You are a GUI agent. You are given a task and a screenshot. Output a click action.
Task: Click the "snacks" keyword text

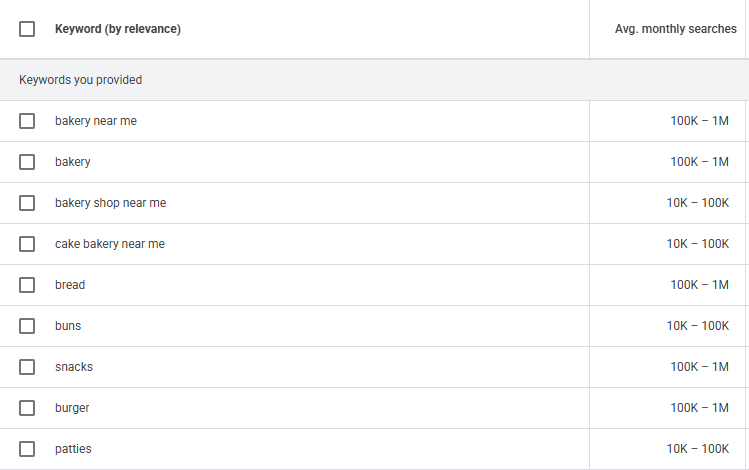74,367
